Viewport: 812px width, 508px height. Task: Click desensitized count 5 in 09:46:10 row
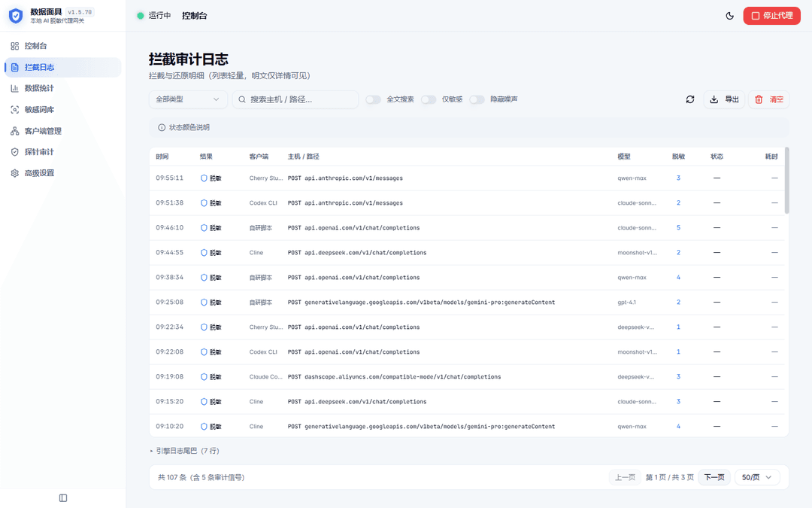[x=678, y=227]
